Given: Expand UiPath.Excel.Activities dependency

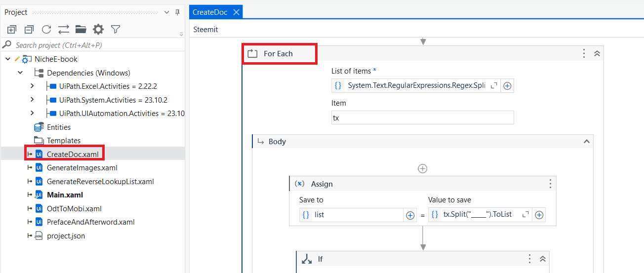Looking at the screenshot, I should pyautogui.click(x=32, y=86).
